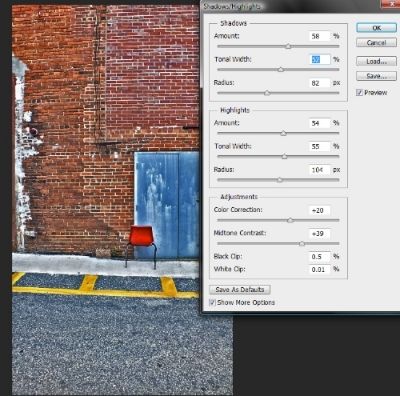Click the Shadows Tonal Width slider handle

[x=280, y=69]
